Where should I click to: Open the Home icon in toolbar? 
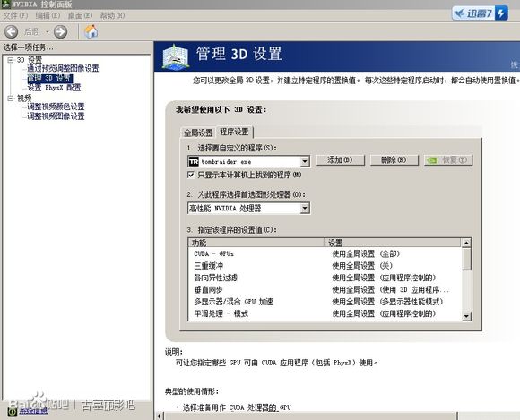pos(91,32)
